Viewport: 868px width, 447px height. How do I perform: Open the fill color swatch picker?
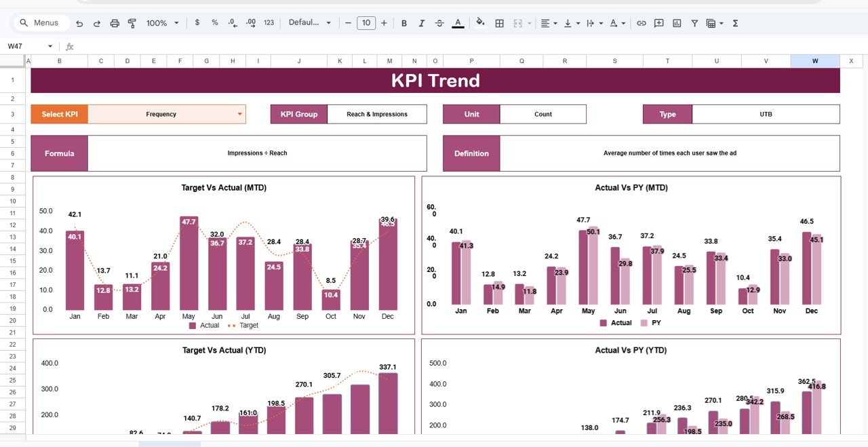tap(480, 22)
